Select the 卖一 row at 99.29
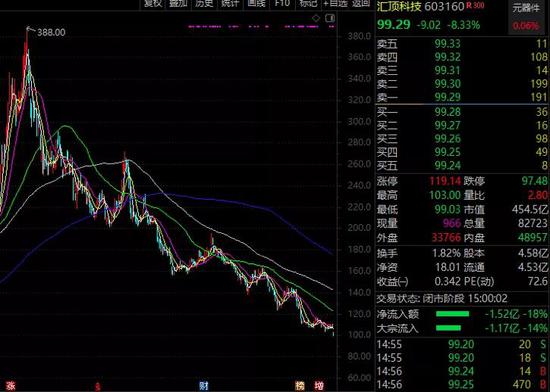This screenshot has height=392, width=550. (462, 97)
